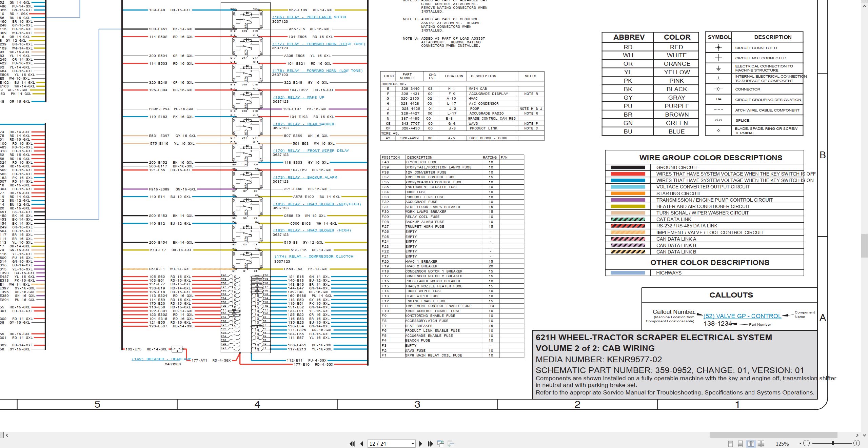The image size is (868, 448).
Task: Switch to two-page facing view
Action: [x=751, y=444]
